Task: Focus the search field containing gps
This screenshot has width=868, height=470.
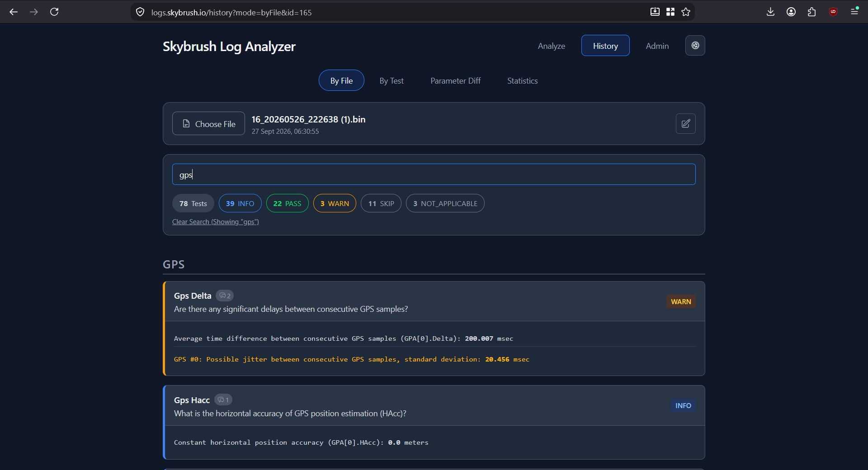Action: pyautogui.click(x=434, y=174)
